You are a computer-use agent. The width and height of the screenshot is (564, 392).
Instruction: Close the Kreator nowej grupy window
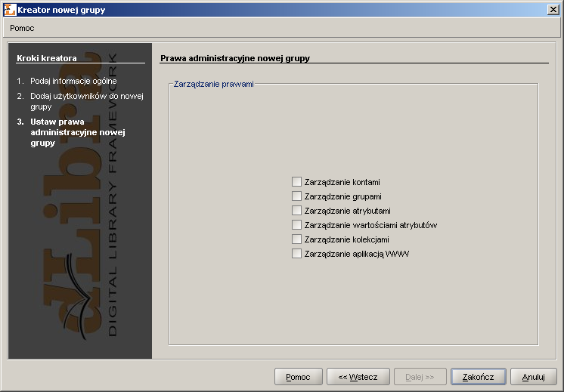coord(553,10)
